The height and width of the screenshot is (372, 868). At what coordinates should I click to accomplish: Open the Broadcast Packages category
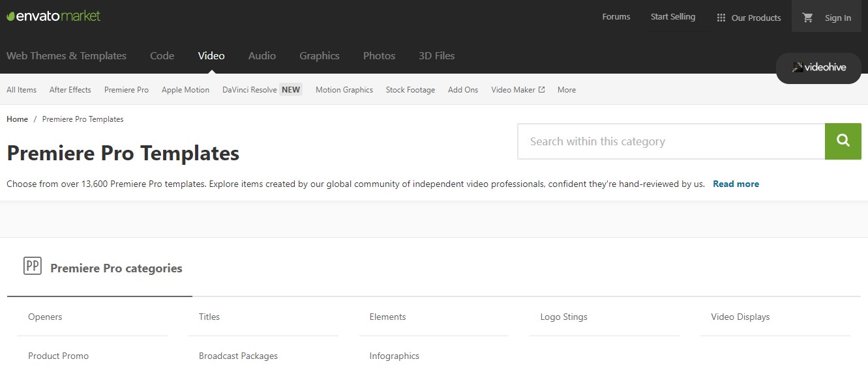point(238,356)
